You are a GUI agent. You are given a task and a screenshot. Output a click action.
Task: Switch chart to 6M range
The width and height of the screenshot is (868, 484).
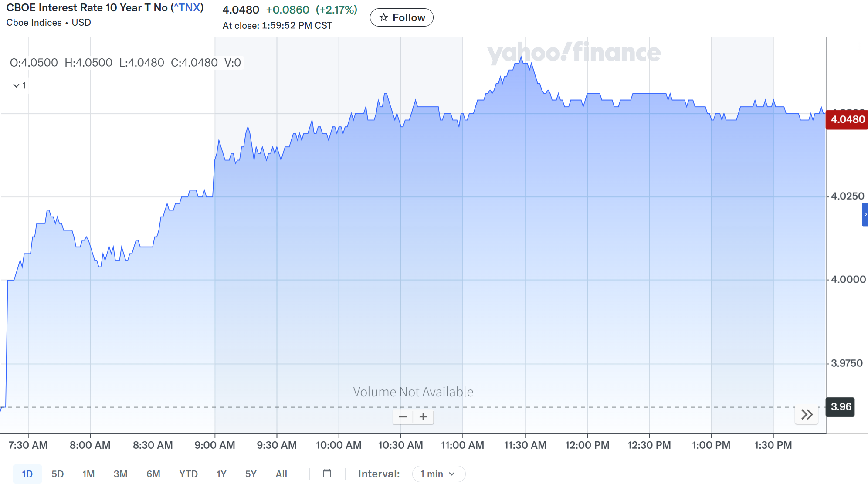click(153, 474)
